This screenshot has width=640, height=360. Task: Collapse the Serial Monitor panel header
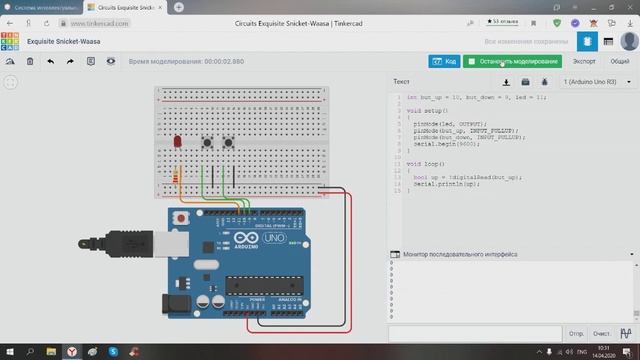632,254
